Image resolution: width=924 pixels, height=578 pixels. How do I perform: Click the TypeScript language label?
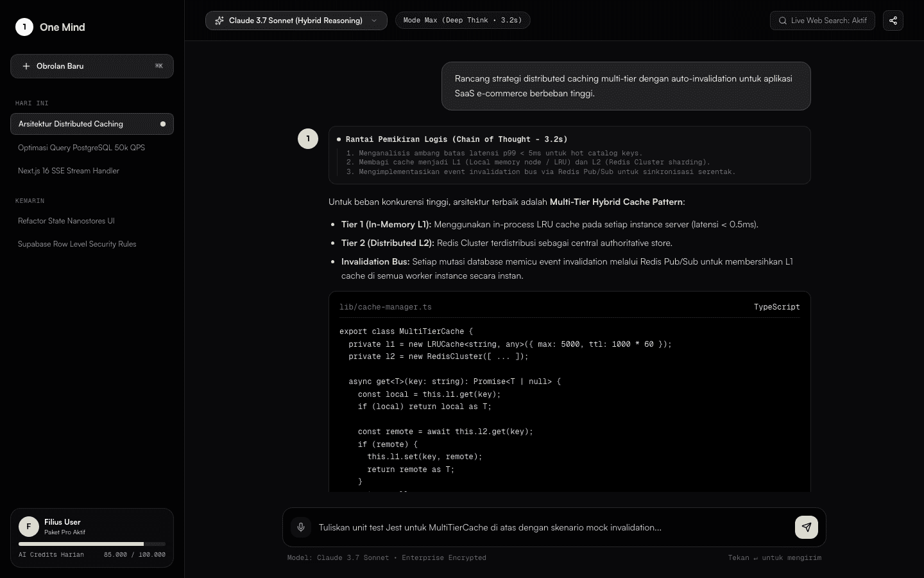[777, 307]
